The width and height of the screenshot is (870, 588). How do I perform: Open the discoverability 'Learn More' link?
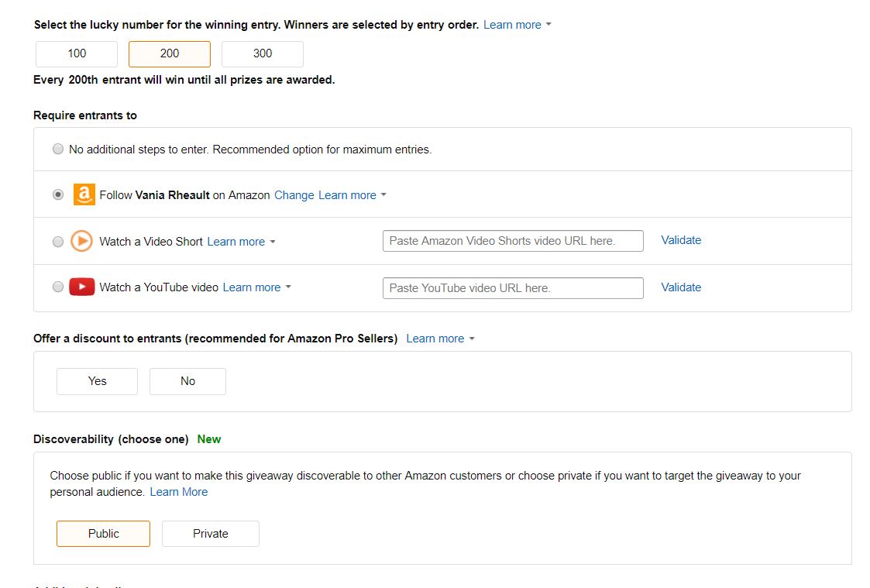[x=179, y=491]
